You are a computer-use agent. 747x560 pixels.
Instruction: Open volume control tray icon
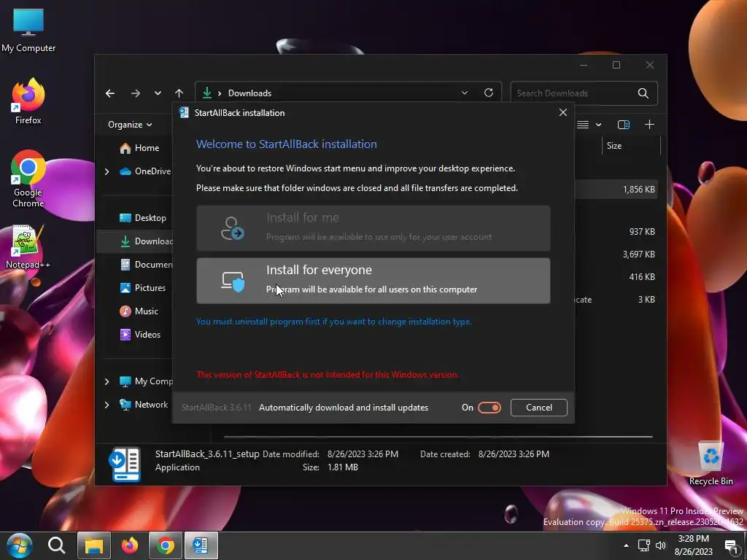(660, 545)
